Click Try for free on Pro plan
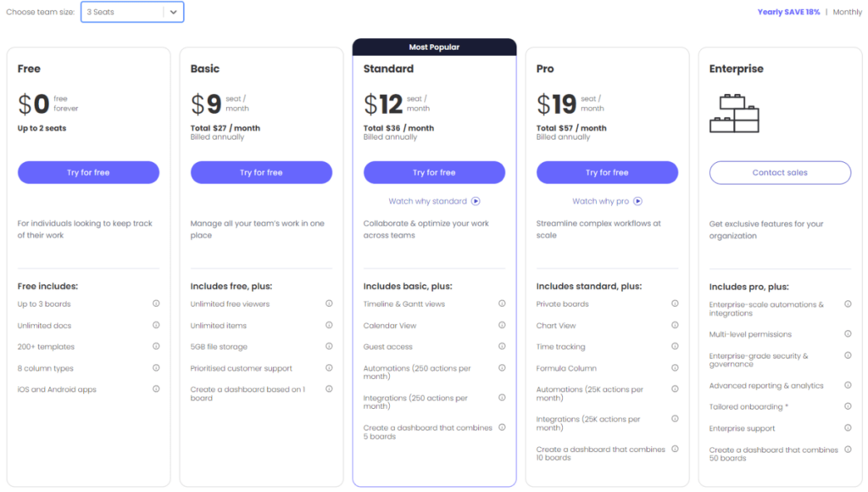Image resolution: width=868 pixels, height=492 pixels. tap(607, 172)
